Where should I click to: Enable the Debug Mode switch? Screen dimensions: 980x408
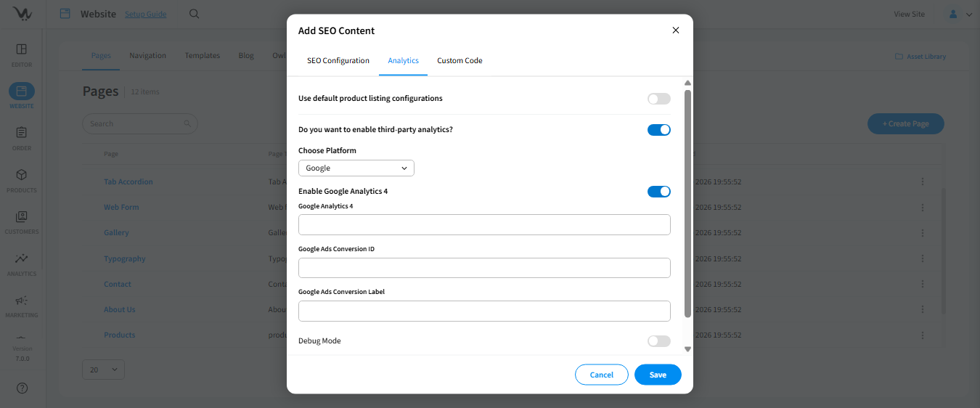click(x=658, y=341)
